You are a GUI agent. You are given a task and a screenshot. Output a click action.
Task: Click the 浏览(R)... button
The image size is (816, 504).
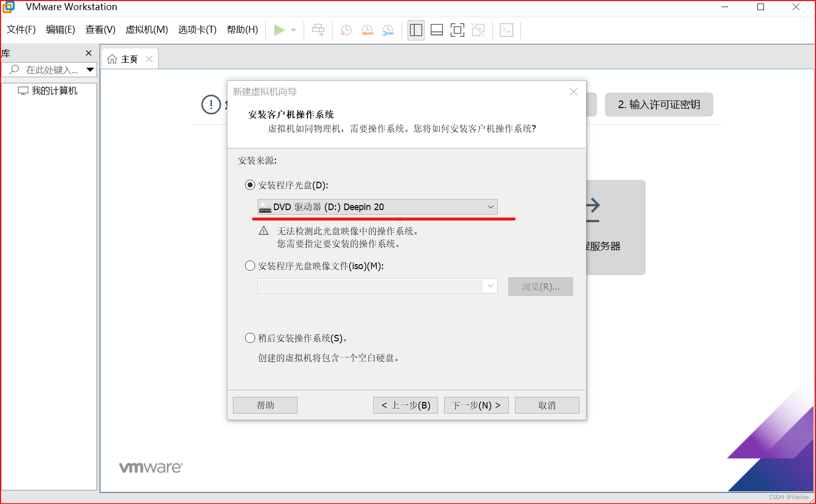click(x=540, y=286)
